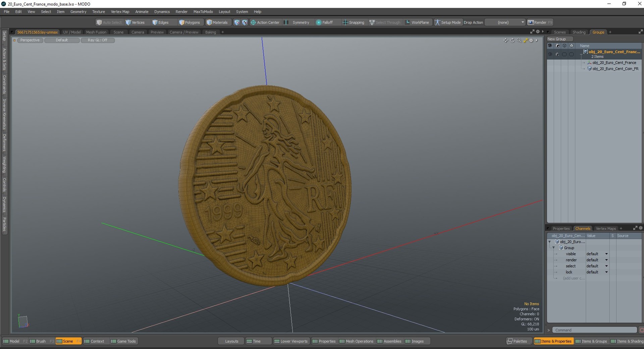Collapse the Group node in Channels
644x349 pixels.
click(x=553, y=248)
